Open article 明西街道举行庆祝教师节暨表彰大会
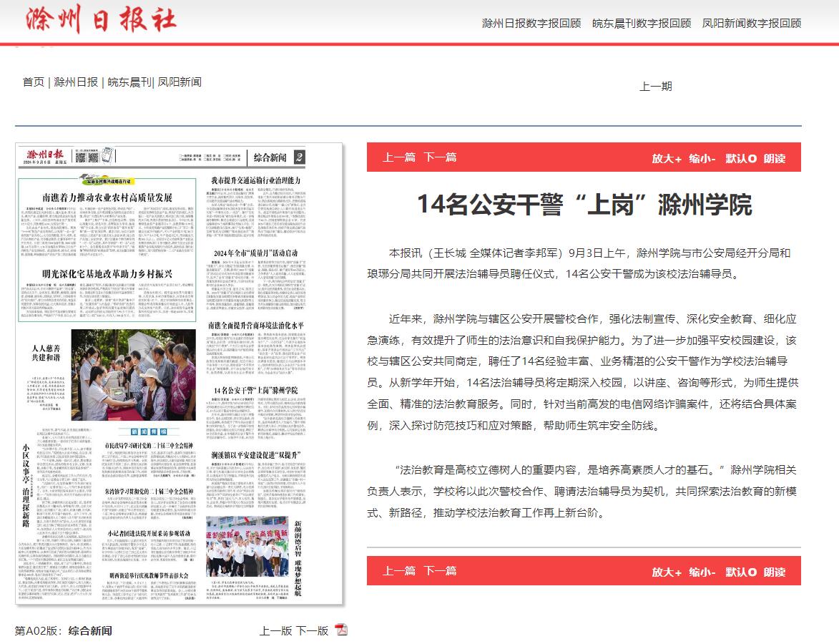This screenshot has width=839, height=644. click(149, 575)
